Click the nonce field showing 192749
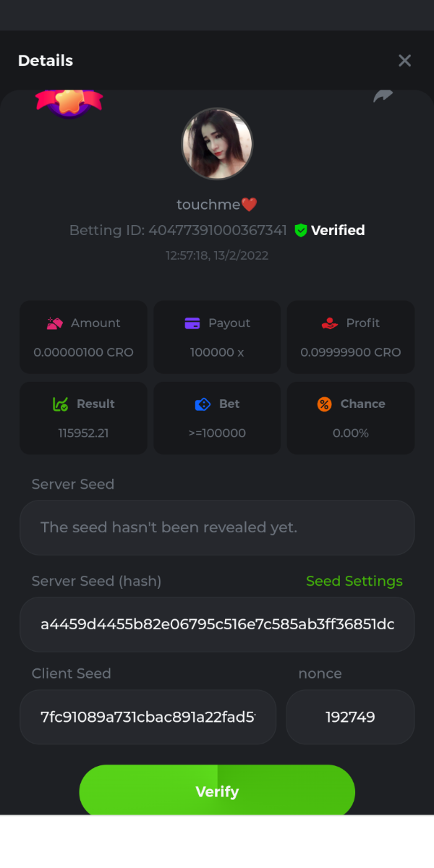This screenshot has width=434, height=868. pos(350,717)
